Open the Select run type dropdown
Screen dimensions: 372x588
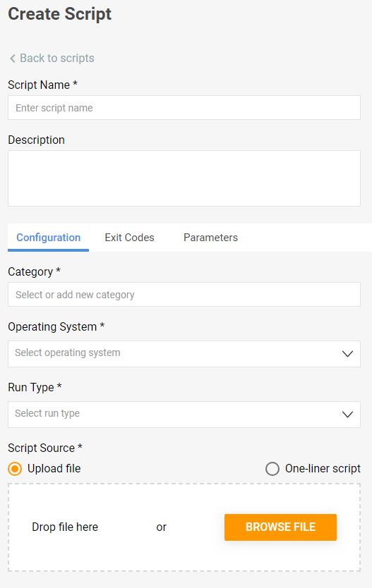coord(184,415)
